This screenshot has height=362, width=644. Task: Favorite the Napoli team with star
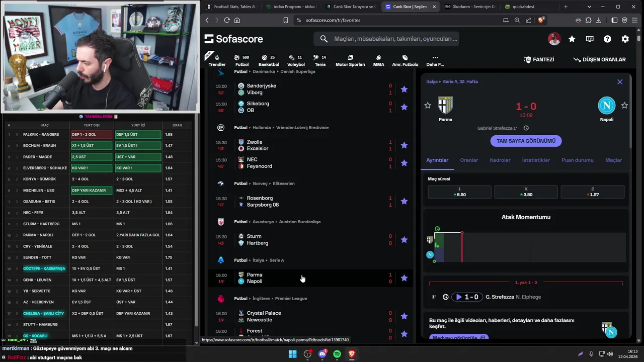[624, 106]
